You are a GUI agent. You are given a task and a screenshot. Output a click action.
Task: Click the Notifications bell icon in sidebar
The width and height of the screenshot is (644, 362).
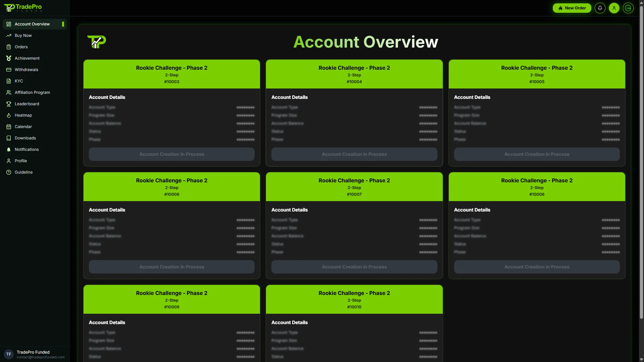pyautogui.click(x=9, y=149)
